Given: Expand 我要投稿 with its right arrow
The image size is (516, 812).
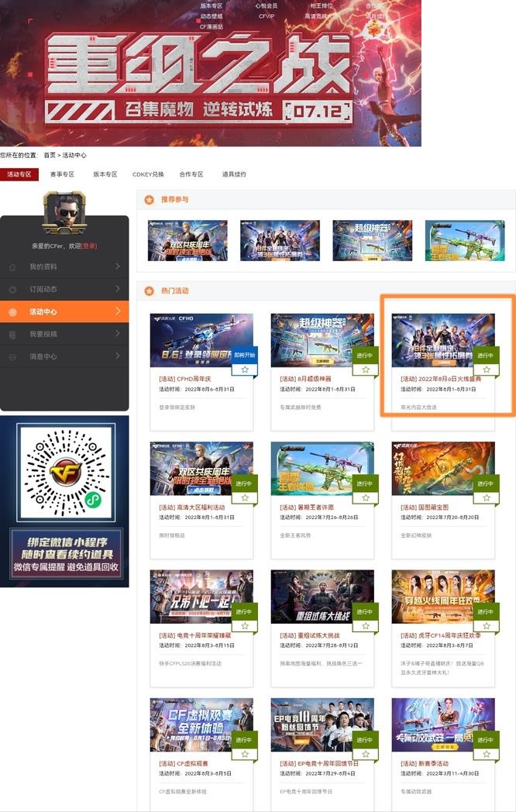Looking at the screenshot, I should (x=117, y=334).
